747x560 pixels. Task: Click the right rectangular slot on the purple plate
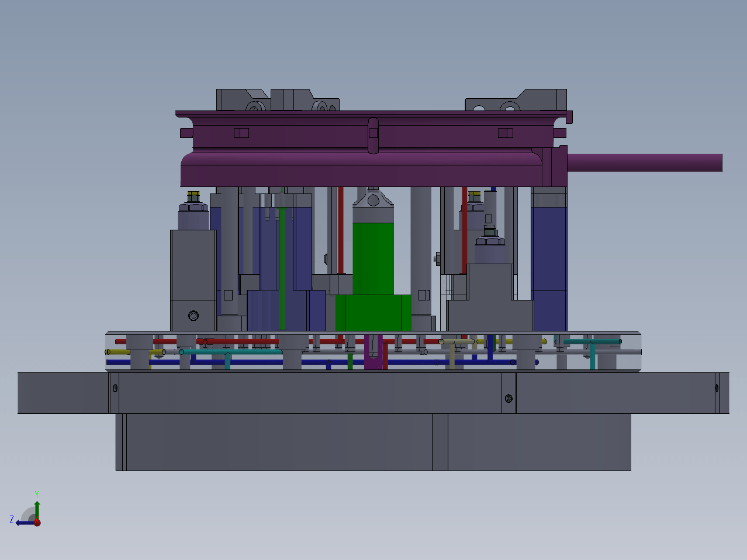506,133
